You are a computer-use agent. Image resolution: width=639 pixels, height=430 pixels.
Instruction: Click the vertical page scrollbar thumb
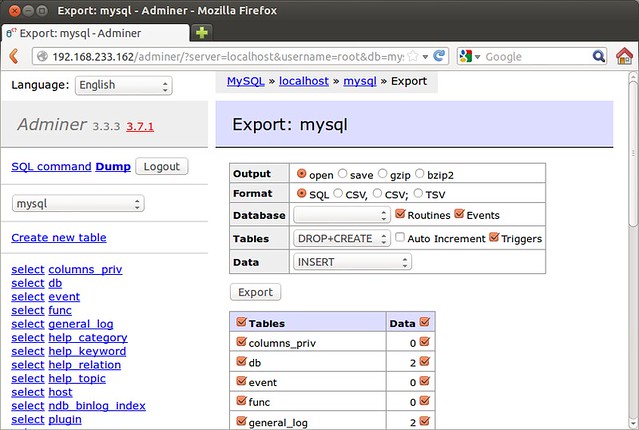(633, 153)
